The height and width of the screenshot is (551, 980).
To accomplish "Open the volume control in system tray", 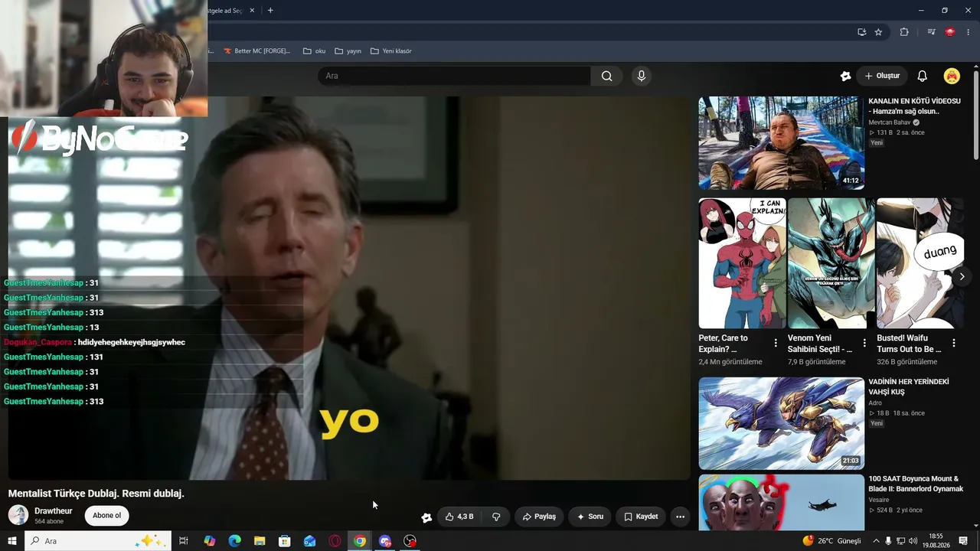I will pos(913,541).
